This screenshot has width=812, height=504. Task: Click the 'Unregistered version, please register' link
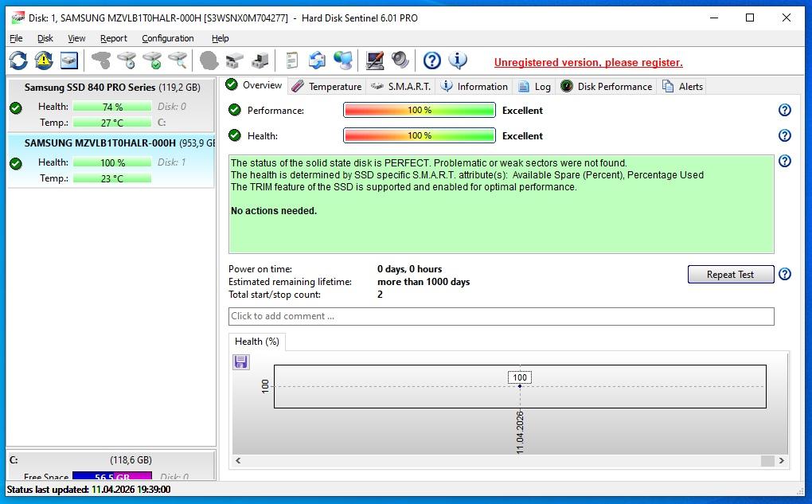tap(588, 62)
